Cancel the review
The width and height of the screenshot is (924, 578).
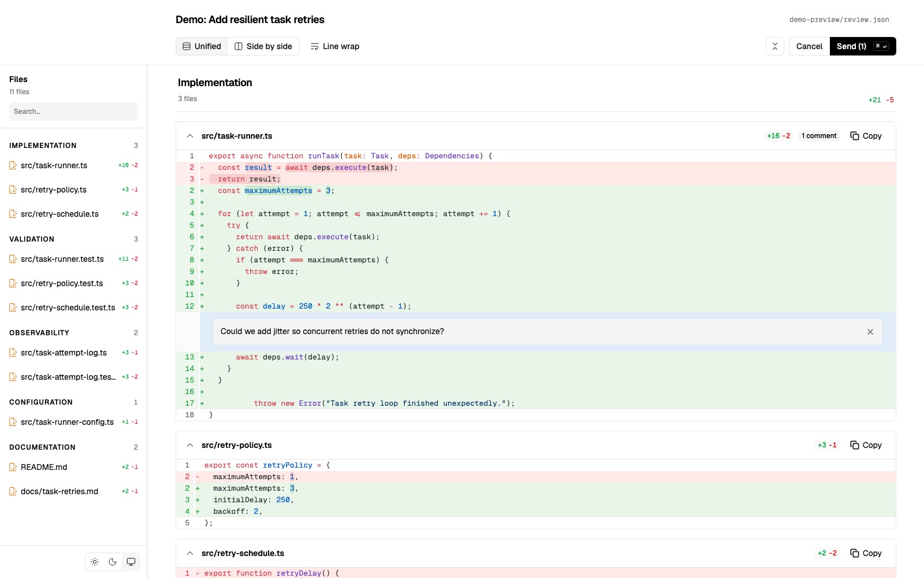pos(809,46)
